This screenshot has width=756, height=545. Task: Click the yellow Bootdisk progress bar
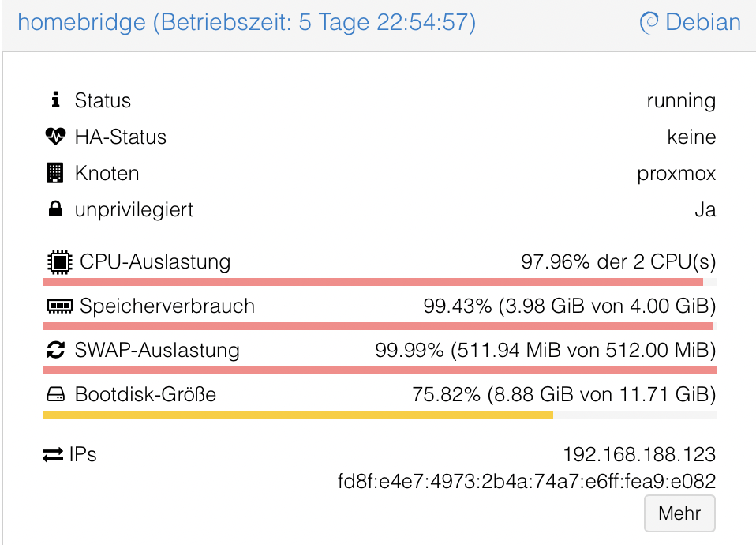pos(298,414)
